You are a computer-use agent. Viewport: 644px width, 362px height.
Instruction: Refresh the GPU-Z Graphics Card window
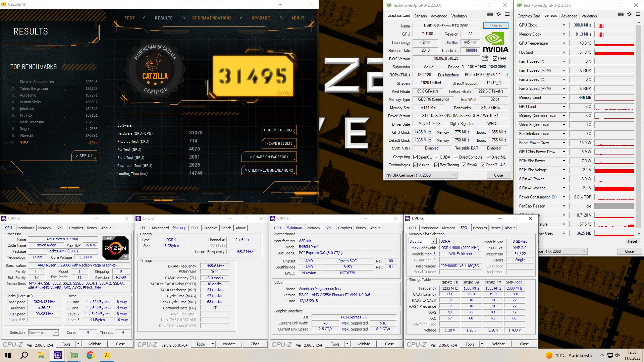[x=499, y=14]
